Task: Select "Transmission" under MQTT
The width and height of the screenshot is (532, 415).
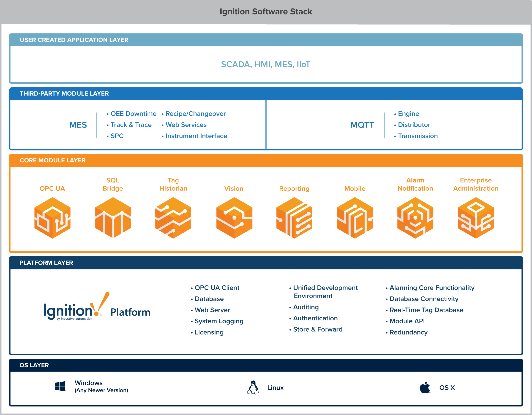Action: tap(418, 136)
